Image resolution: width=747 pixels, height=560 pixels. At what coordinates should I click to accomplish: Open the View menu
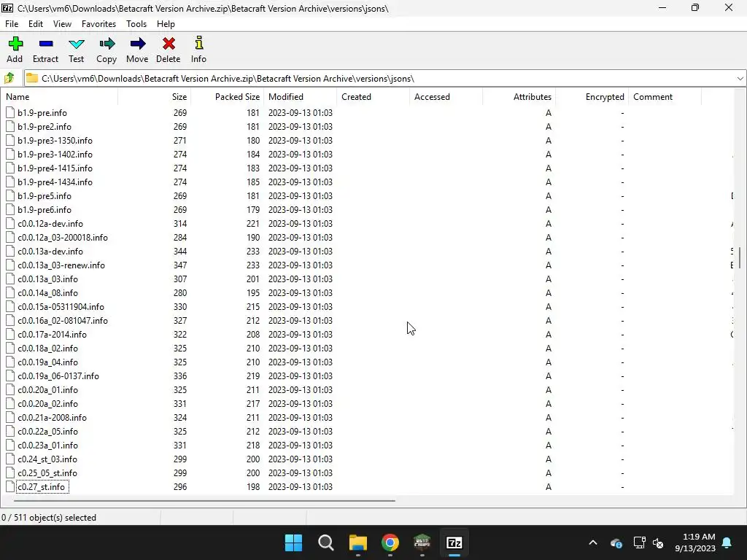62,24
